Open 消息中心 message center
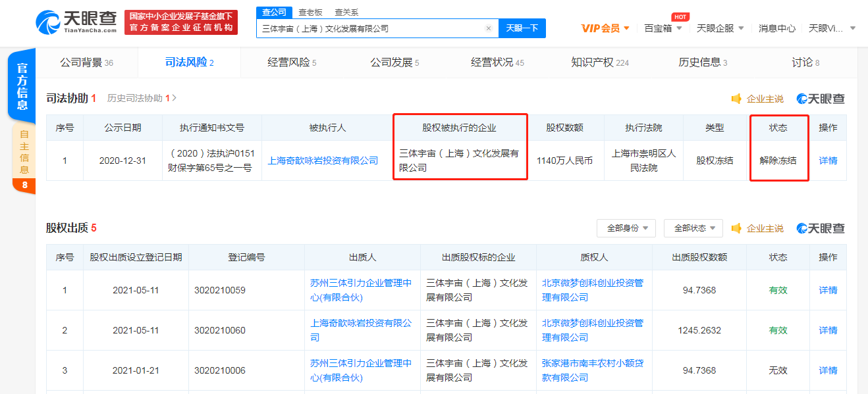 [776, 28]
